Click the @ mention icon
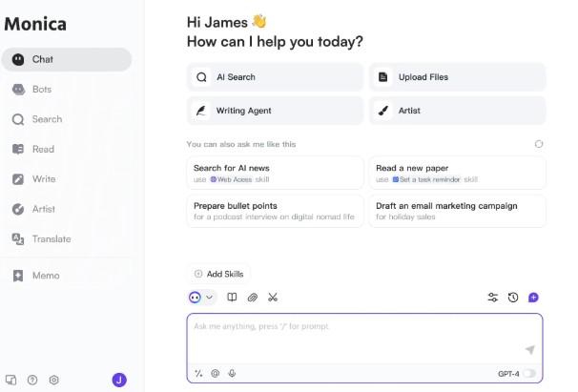Viewport: 578px width, 392px height. tap(216, 374)
